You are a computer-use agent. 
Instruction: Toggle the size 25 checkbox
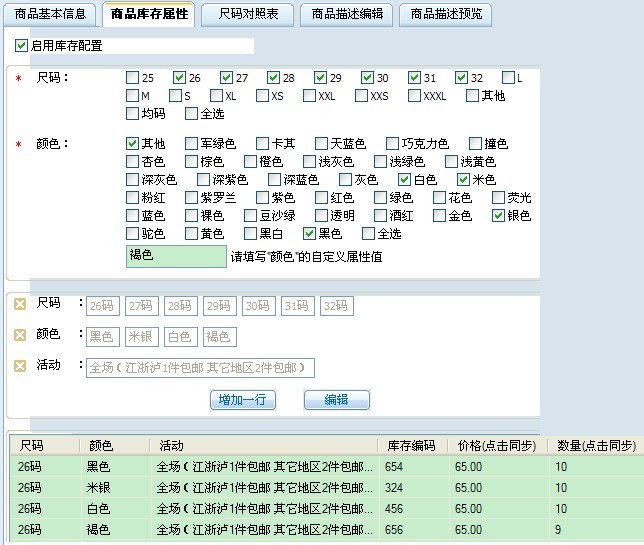[133, 78]
